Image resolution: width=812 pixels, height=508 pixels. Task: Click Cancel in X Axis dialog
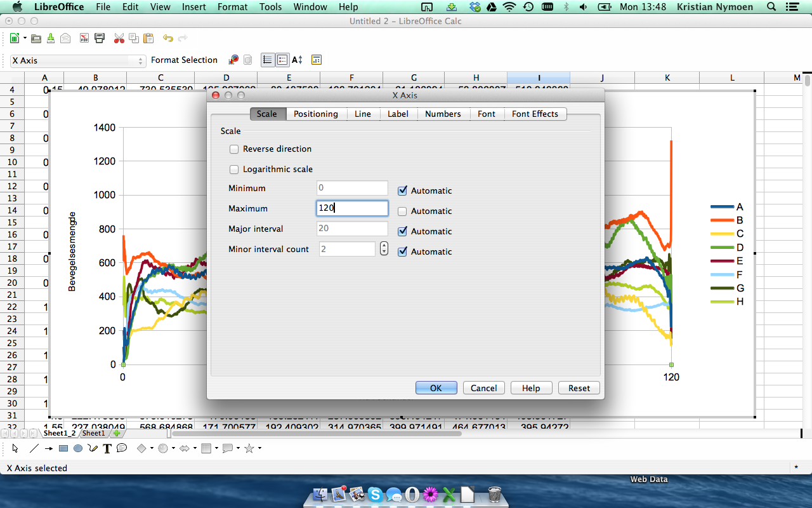click(484, 388)
